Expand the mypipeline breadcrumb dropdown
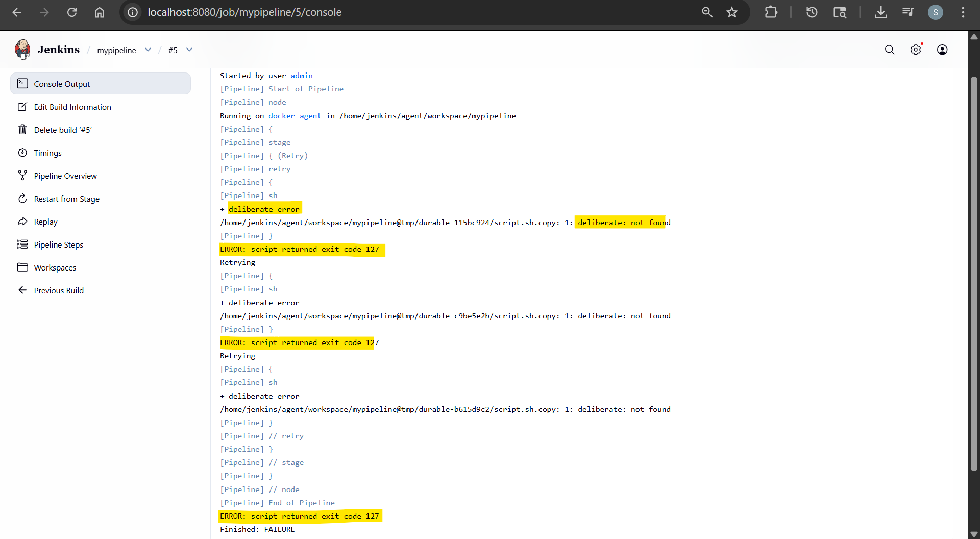Viewport: 980px width, 539px height. 148,50
